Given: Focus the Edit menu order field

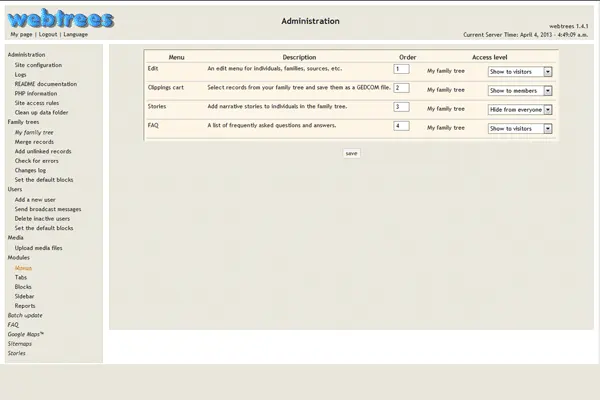Looking at the screenshot, I should (401, 70).
